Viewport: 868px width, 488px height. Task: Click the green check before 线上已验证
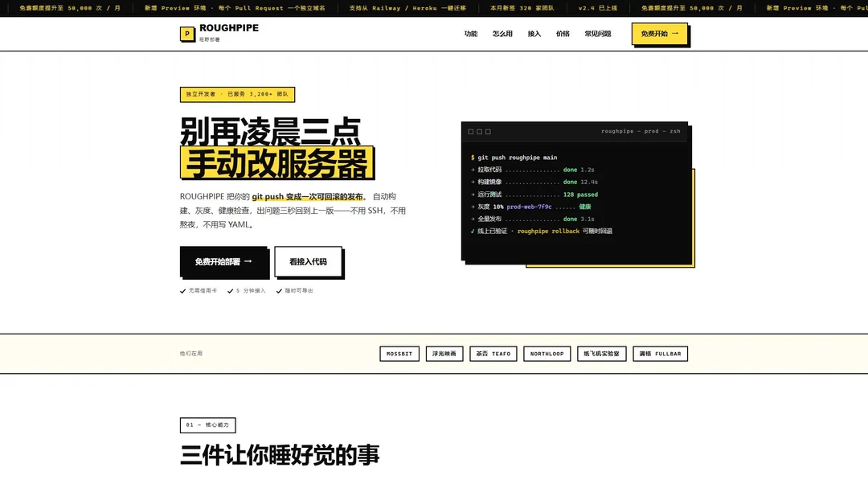pos(473,232)
